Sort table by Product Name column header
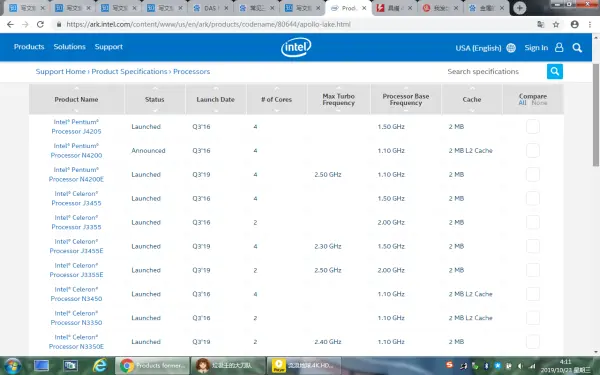The image size is (600, 375). (76, 99)
